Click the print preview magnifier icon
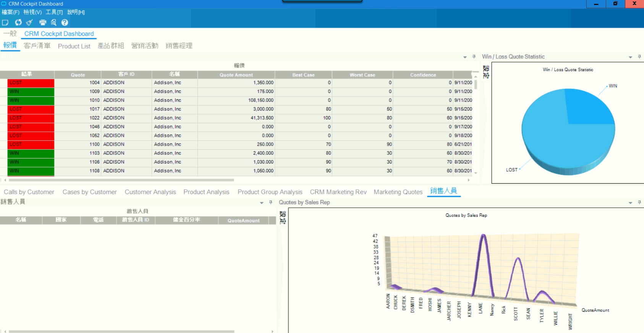The width and height of the screenshot is (644, 333). click(53, 23)
